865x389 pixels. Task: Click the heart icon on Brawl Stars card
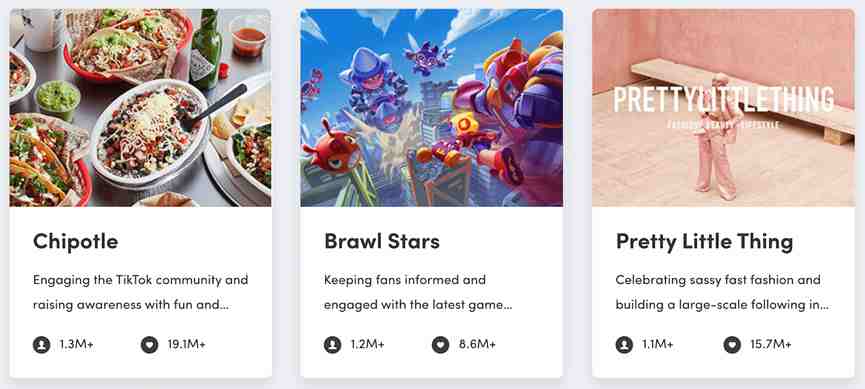click(441, 345)
